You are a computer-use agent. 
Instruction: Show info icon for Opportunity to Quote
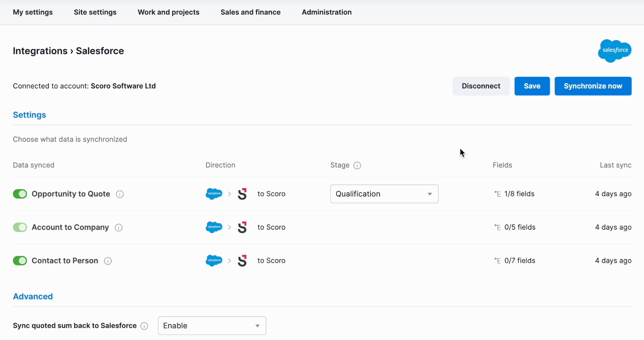coord(120,194)
